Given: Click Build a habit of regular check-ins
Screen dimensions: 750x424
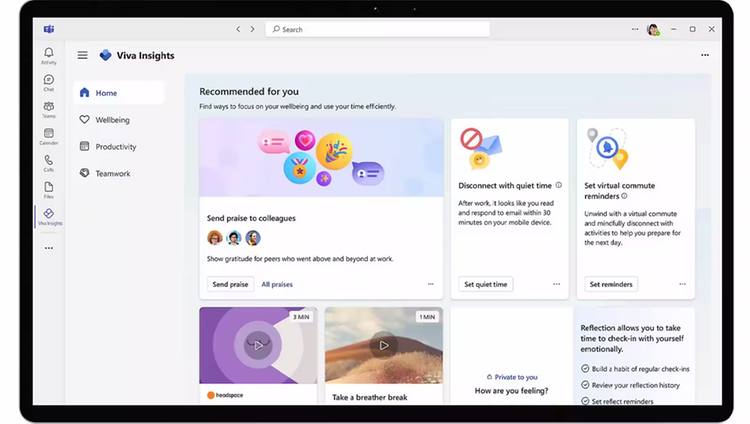Looking at the screenshot, I should pos(640,369).
